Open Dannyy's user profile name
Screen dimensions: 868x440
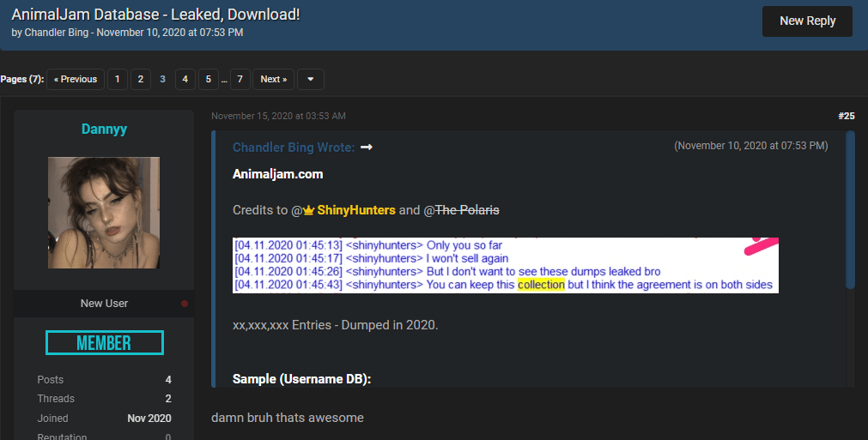[104, 129]
